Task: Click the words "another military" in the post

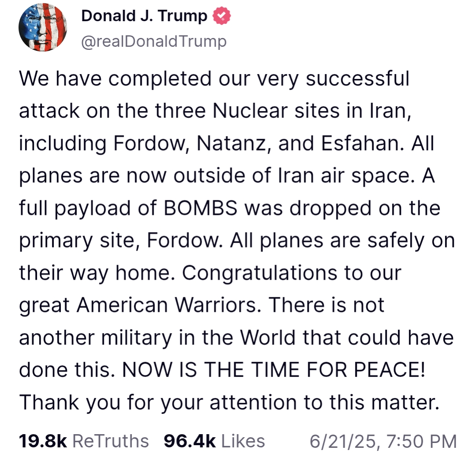Action: pos(95,338)
